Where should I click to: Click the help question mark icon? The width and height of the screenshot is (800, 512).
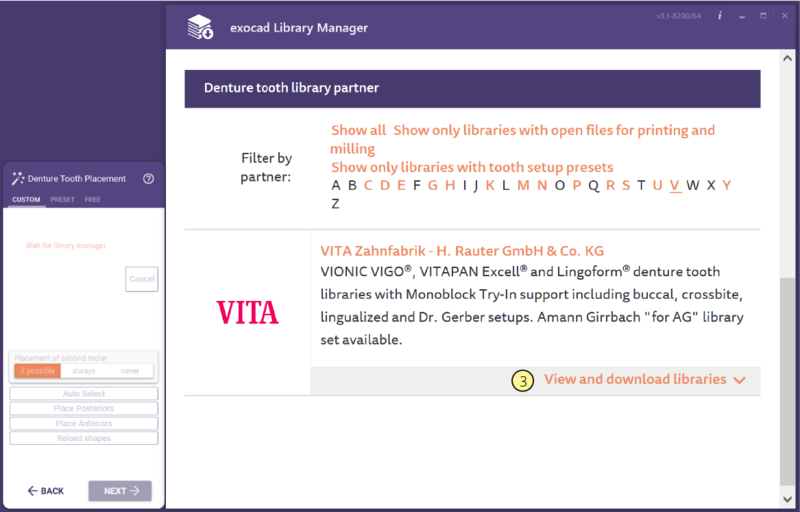click(x=148, y=179)
